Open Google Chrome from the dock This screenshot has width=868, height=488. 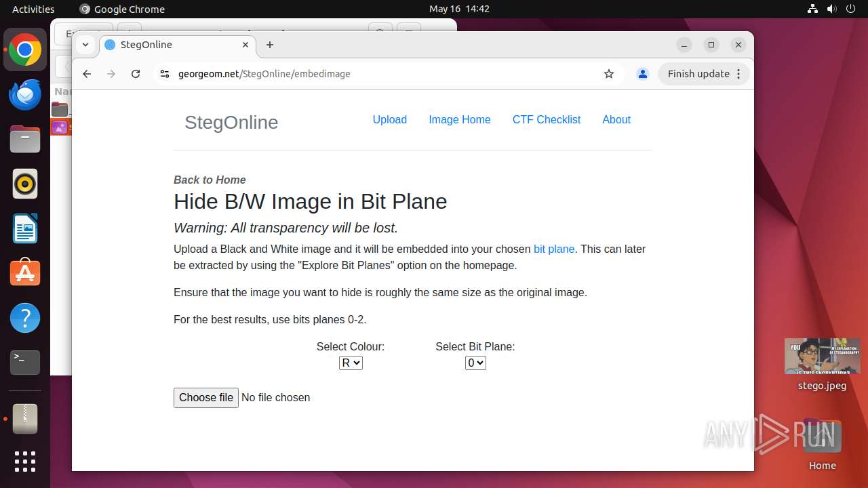tap(25, 50)
